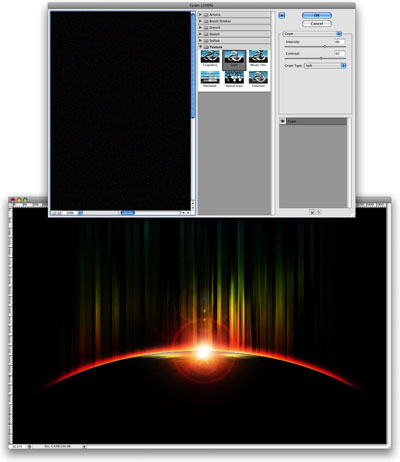400x462 pixels.
Task: Click OK to apply the Grain filter
Action: pos(317,15)
